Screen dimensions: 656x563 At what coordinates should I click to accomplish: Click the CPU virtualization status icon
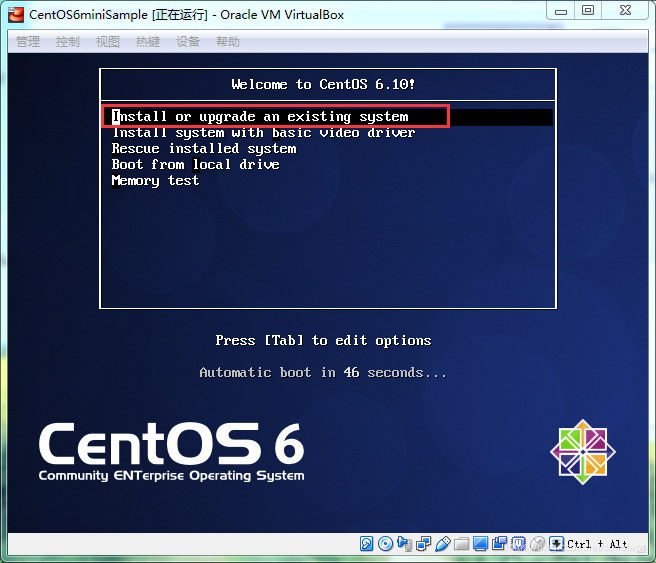click(518, 543)
